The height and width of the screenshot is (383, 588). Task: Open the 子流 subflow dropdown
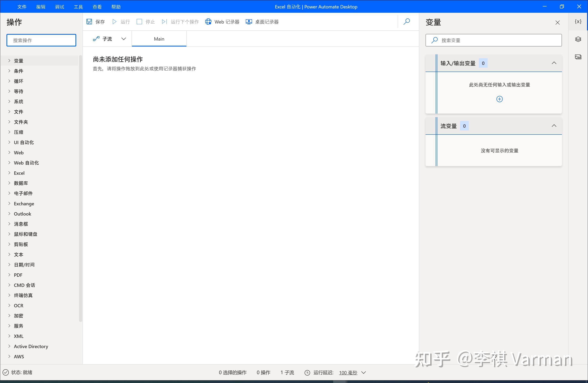pos(123,39)
